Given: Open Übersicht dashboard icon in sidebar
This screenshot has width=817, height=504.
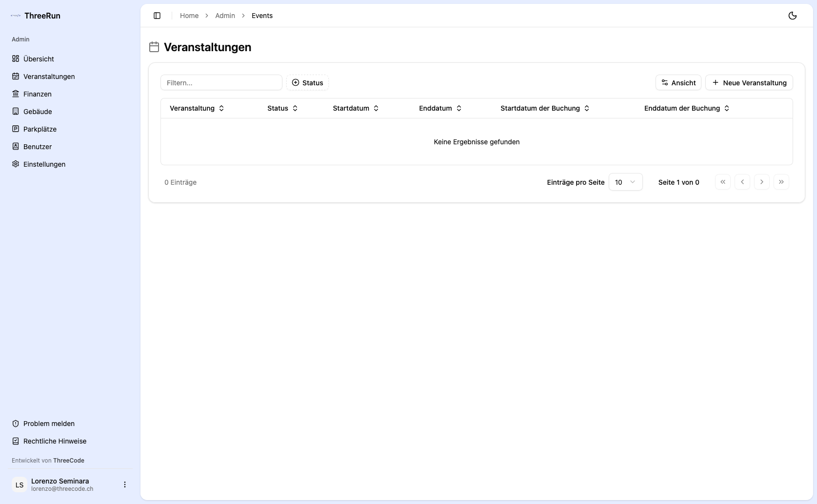Looking at the screenshot, I should coord(16,59).
